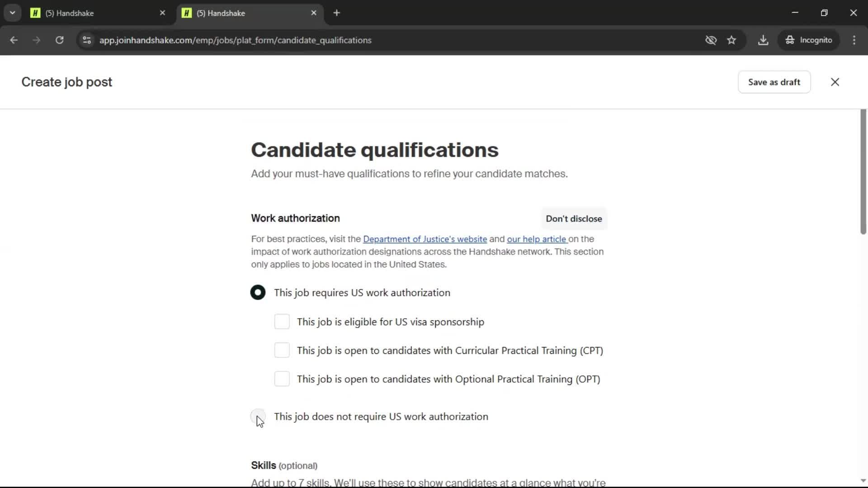Click the scrollbar down arrow
The height and width of the screenshot is (488, 868).
[x=863, y=481]
